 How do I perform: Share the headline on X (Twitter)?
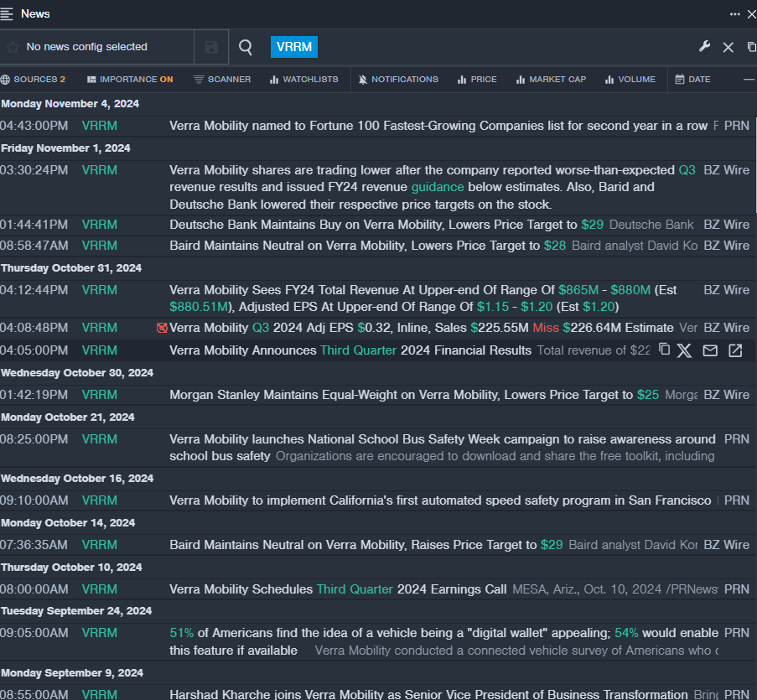(685, 350)
